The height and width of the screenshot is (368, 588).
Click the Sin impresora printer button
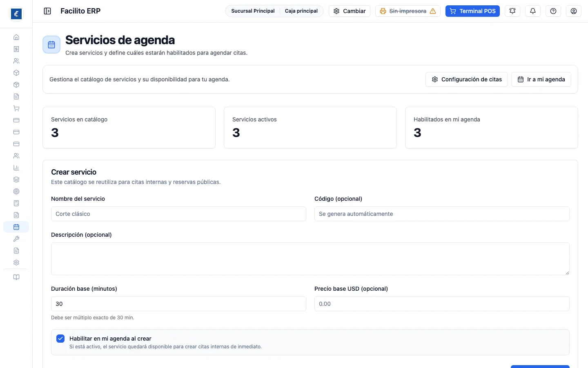click(408, 11)
